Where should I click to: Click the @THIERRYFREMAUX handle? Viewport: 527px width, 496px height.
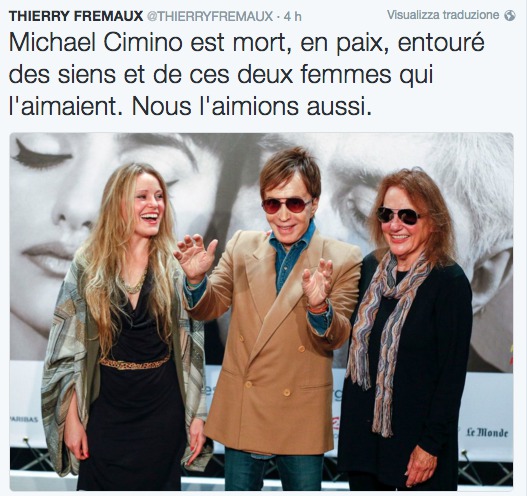pyautogui.click(x=210, y=16)
